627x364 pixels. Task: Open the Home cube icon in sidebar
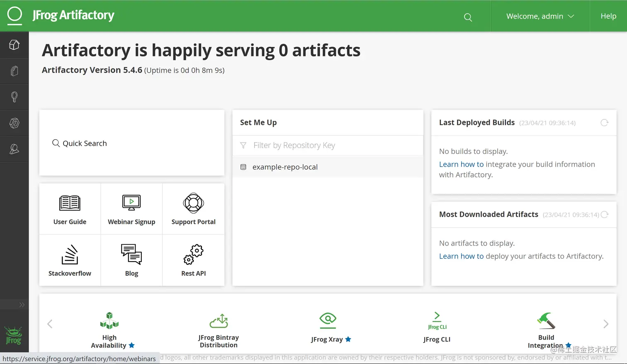coord(14,45)
